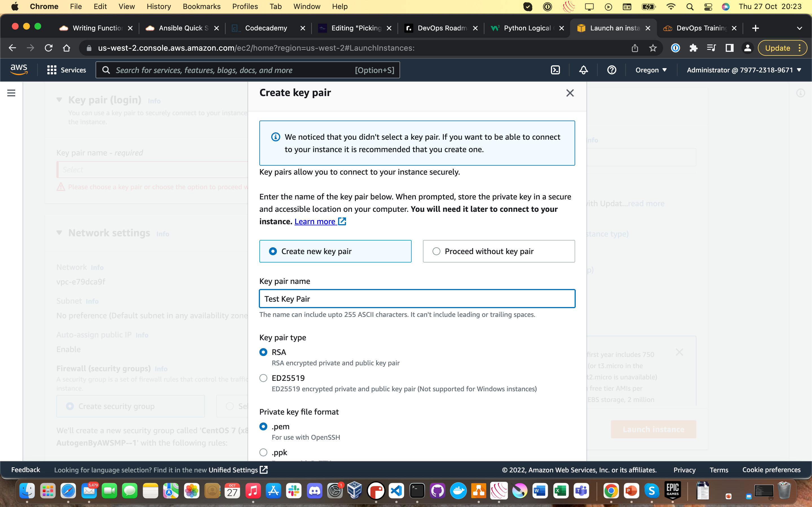812x507 pixels.
Task: Open the Oregon region dropdown
Action: coord(651,70)
